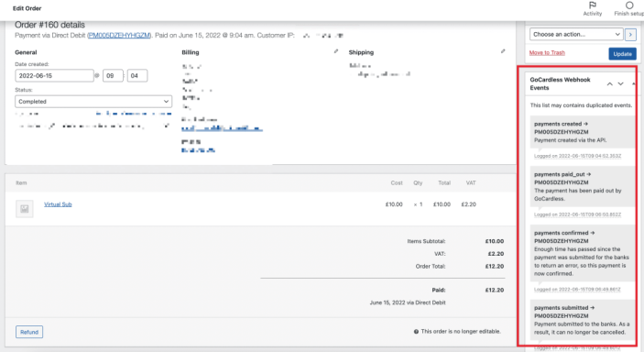Image resolution: width=644 pixels, height=352 pixels.
Task: Click the billing email link
Action: [222, 128]
